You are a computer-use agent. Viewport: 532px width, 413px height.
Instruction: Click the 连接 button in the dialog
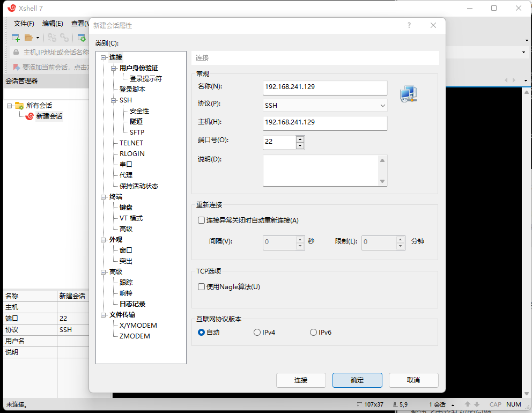tap(301, 380)
